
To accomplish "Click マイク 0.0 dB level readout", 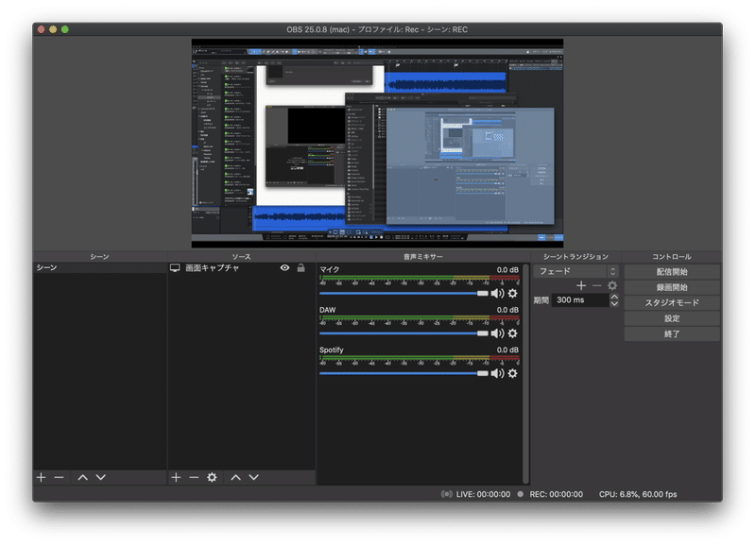I will (507, 269).
